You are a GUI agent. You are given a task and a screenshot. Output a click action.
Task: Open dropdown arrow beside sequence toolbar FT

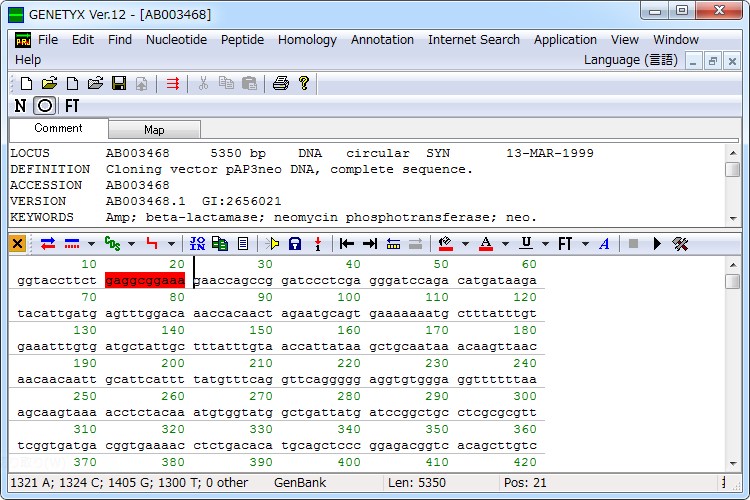pyautogui.click(x=585, y=244)
